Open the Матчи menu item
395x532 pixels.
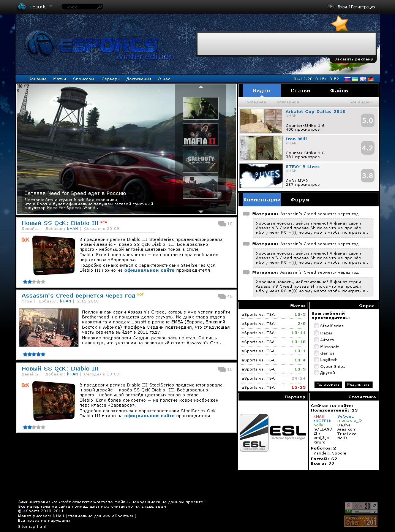[x=60, y=79]
